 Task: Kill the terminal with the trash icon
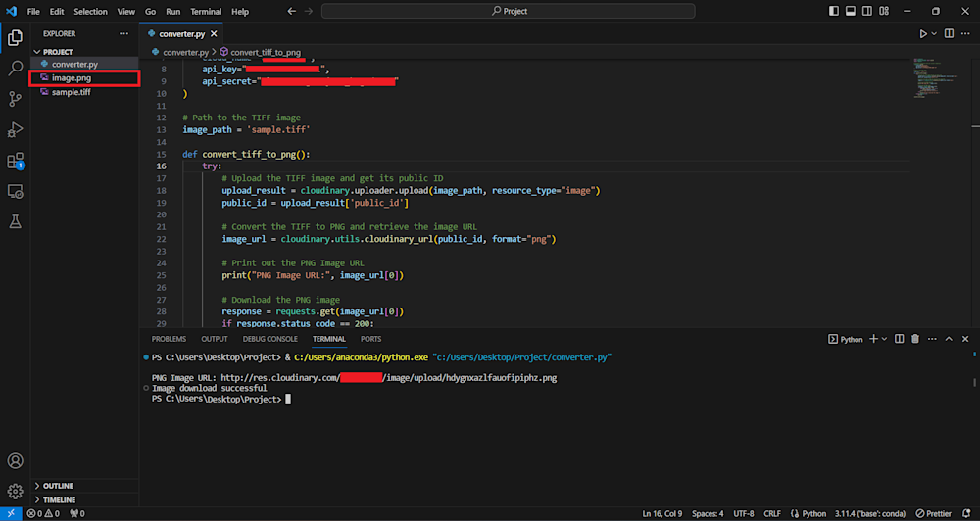[x=914, y=339]
